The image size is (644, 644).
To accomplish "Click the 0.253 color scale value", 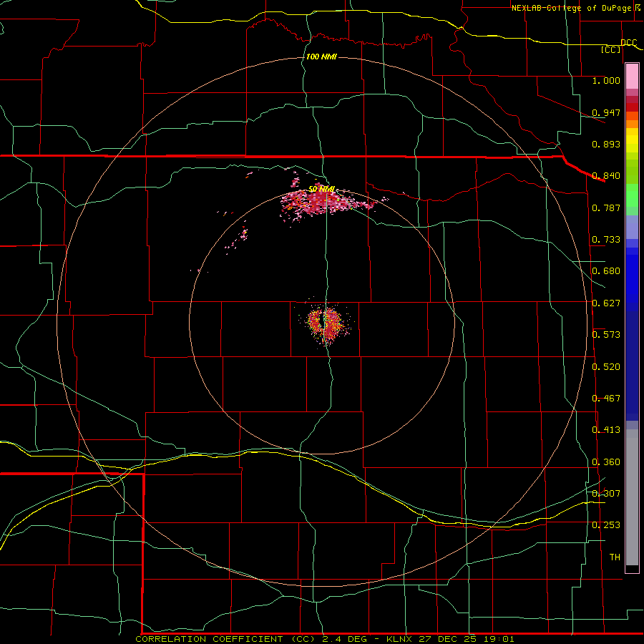I will (606, 525).
